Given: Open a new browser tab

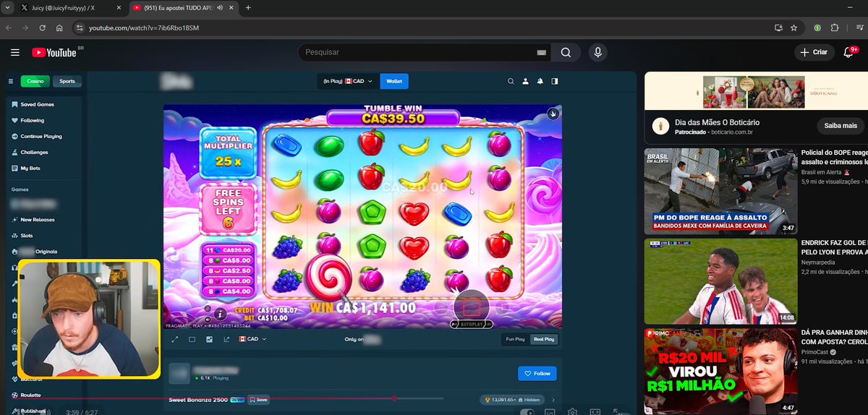Looking at the screenshot, I should (x=248, y=7).
